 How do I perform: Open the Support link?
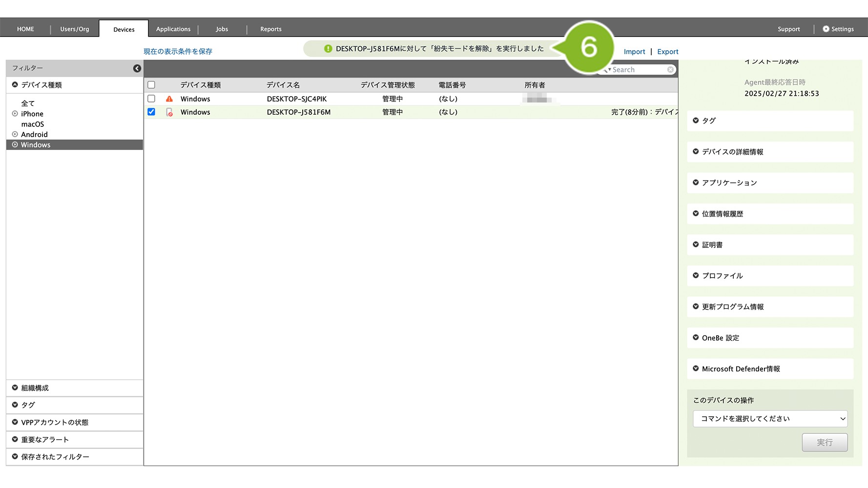[x=789, y=29]
